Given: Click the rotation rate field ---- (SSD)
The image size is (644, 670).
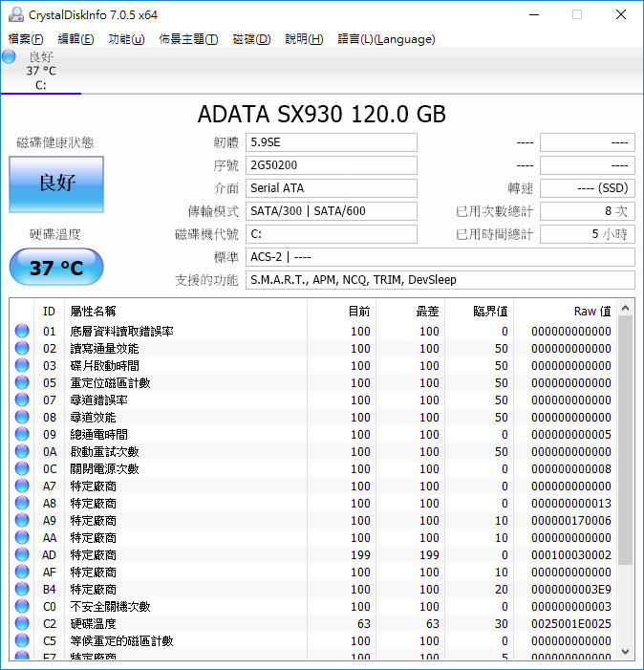Looking at the screenshot, I should [588, 188].
